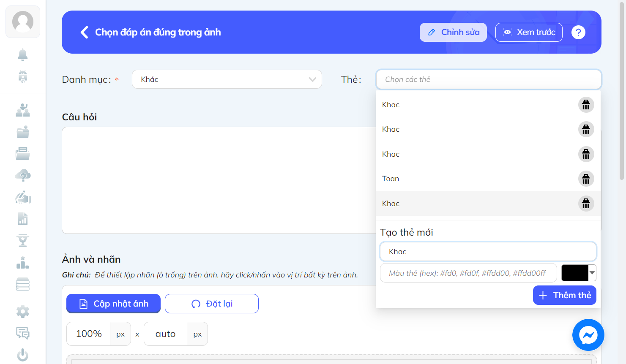Click the Cập nhật ảnh button

pos(113,304)
